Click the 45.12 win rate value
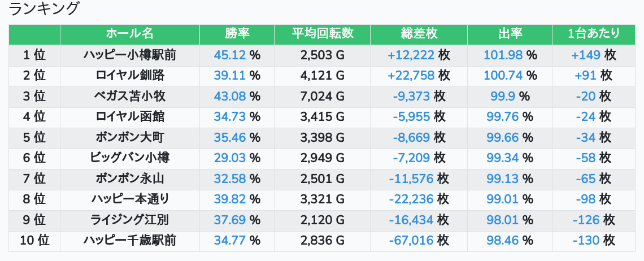 coord(229,55)
